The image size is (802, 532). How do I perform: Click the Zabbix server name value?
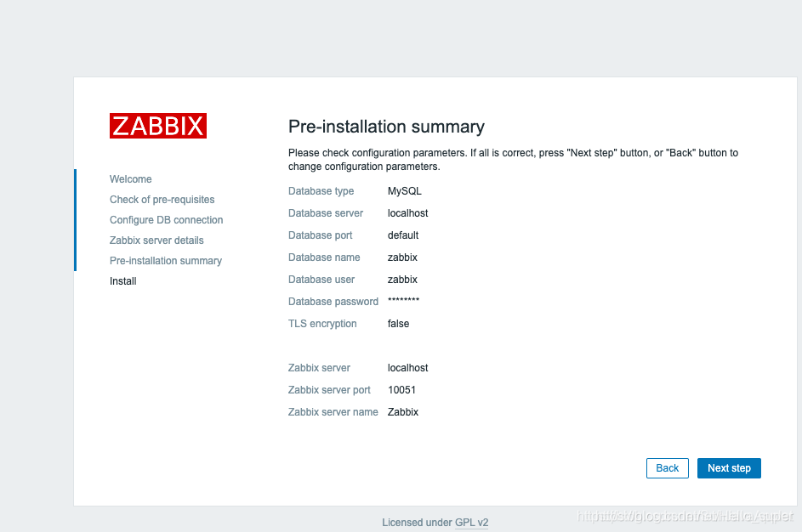[x=403, y=412]
